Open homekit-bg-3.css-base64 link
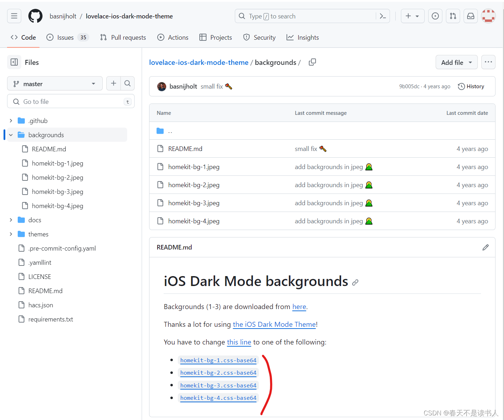The height and width of the screenshot is (420, 504). [218, 386]
